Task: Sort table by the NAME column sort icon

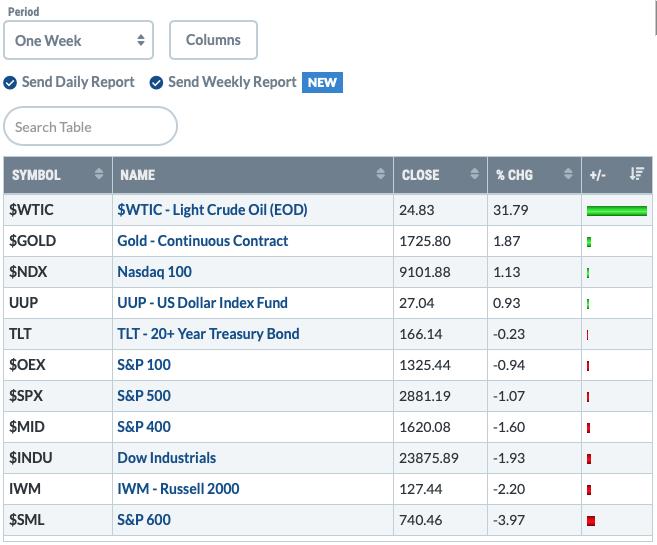Action: pyautogui.click(x=380, y=173)
